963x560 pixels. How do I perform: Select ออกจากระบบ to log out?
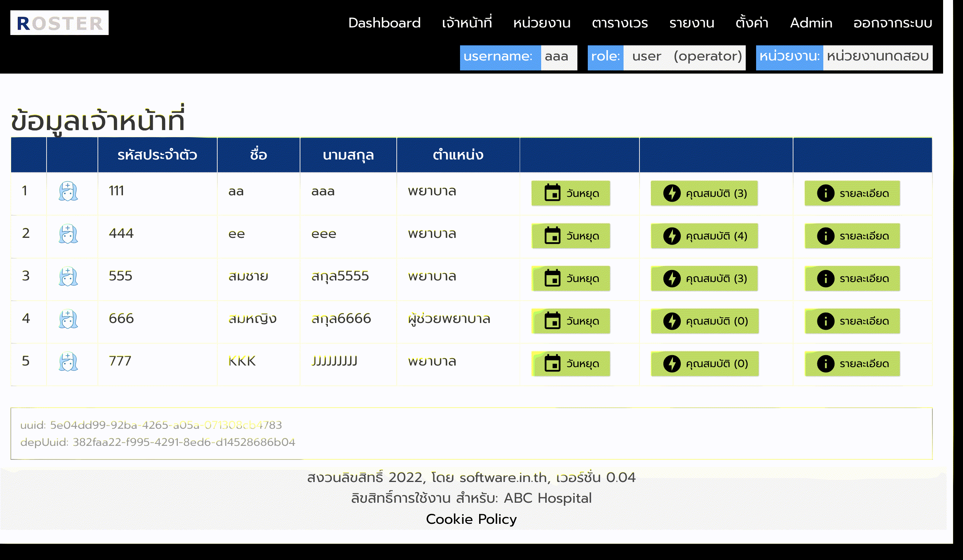tap(893, 23)
